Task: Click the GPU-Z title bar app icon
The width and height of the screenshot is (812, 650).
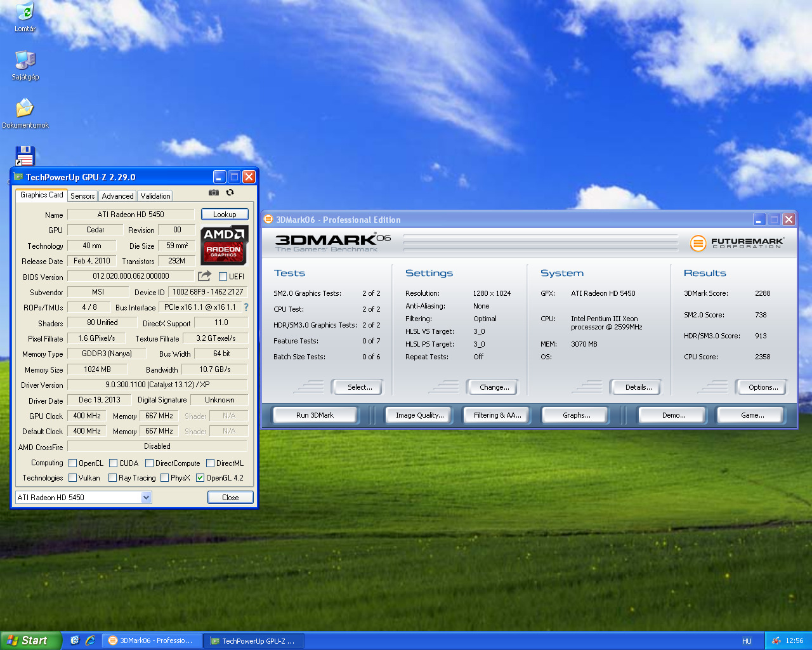Action: click(18, 177)
